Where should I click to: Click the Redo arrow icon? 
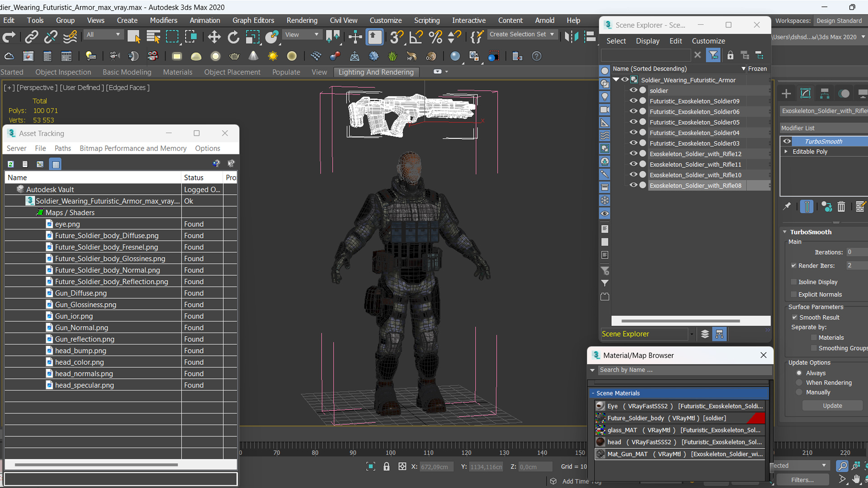[x=9, y=37]
